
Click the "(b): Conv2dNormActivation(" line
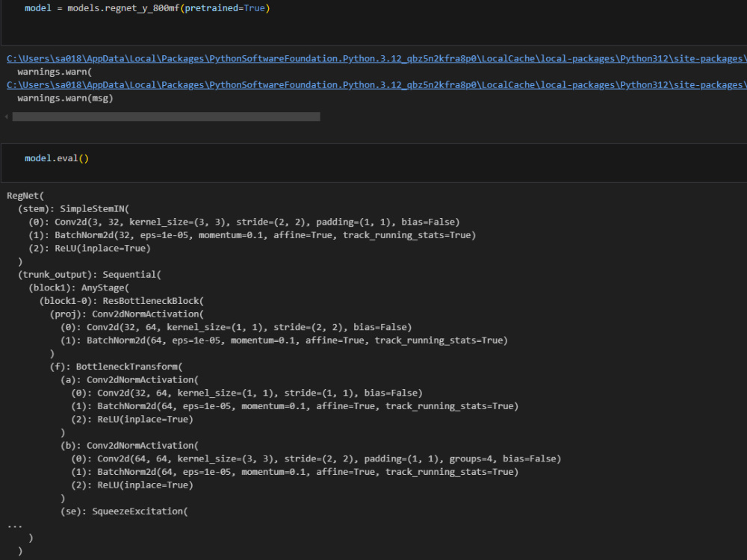point(129,445)
